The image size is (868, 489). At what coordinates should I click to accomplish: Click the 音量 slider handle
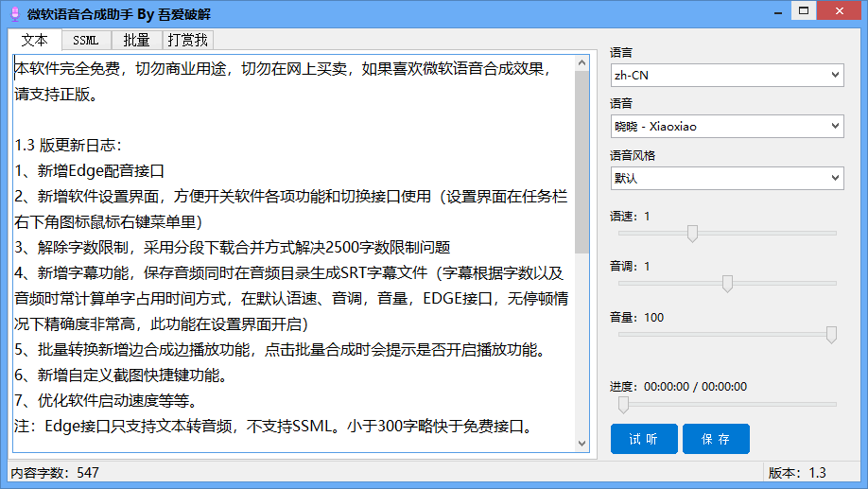pos(831,335)
